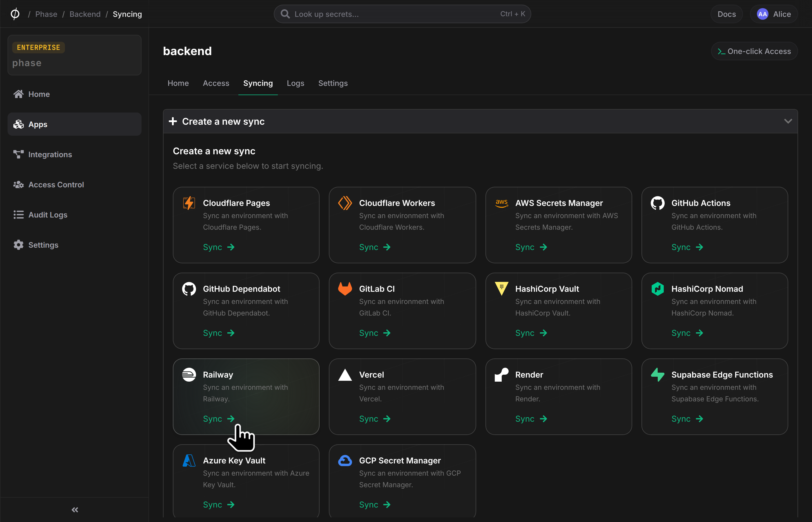Image resolution: width=812 pixels, height=522 pixels.
Task: Click the Cloudflare Pages logo icon
Action: 189,203
